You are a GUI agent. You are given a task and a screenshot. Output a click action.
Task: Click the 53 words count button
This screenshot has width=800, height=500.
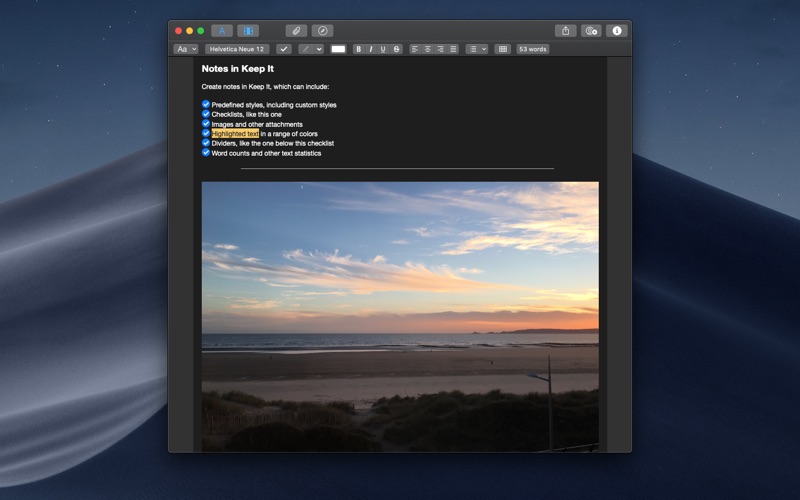532,49
